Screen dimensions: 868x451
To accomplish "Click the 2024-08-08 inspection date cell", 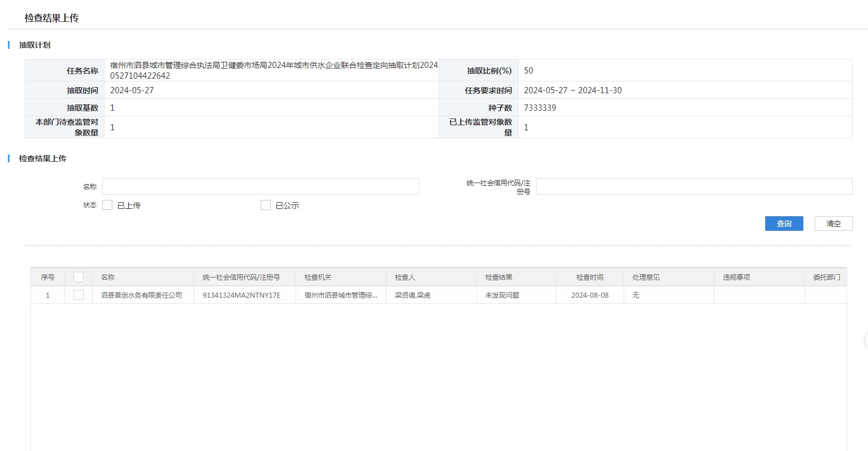I will click(x=589, y=295).
